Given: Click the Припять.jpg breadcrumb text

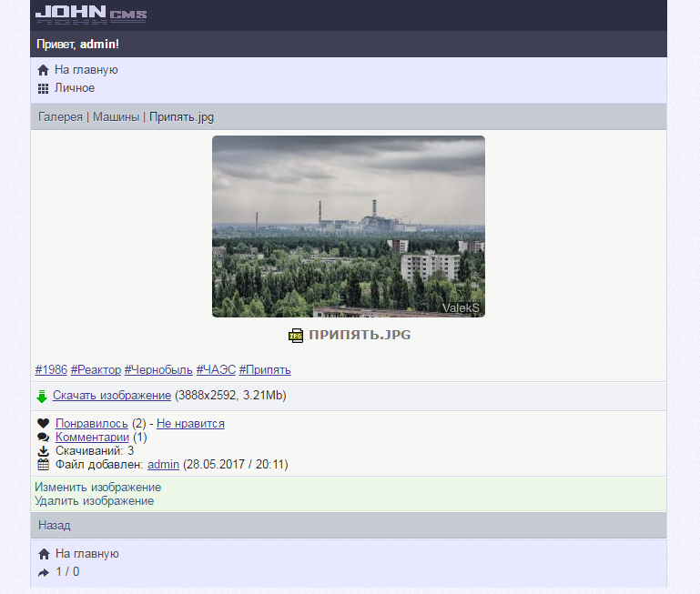Looking at the screenshot, I should (182, 117).
